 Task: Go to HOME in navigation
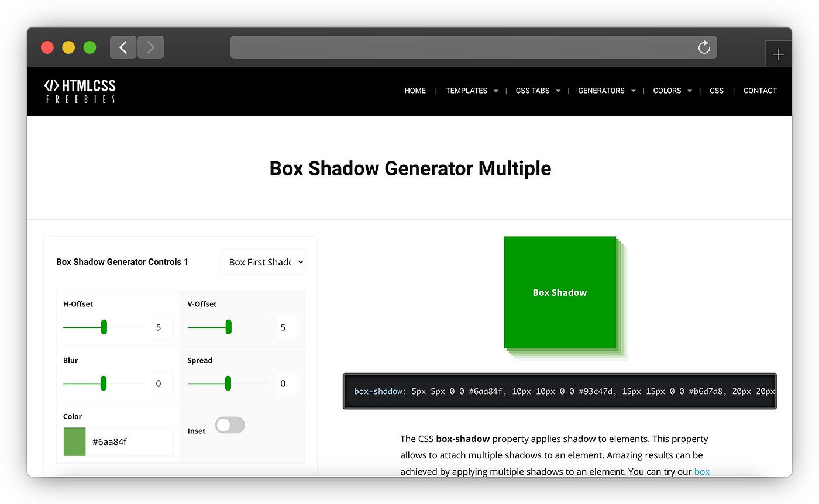coord(415,91)
